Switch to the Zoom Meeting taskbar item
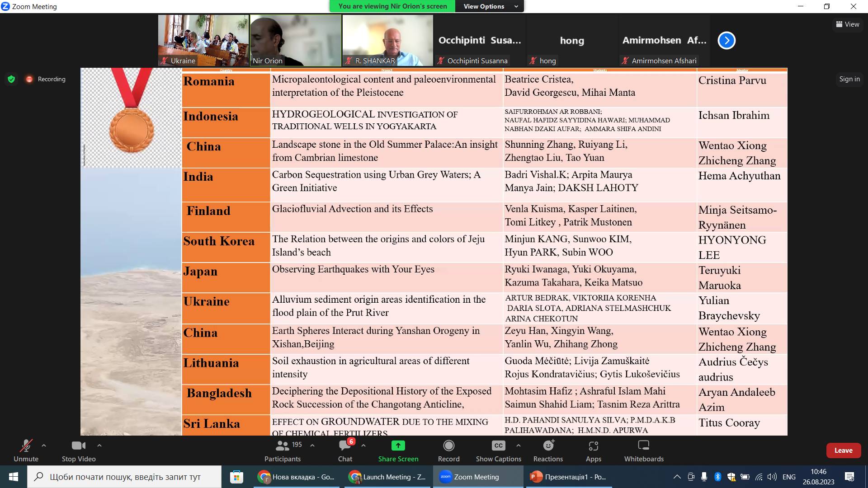The height and width of the screenshot is (488, 868). tap(478, 477)
